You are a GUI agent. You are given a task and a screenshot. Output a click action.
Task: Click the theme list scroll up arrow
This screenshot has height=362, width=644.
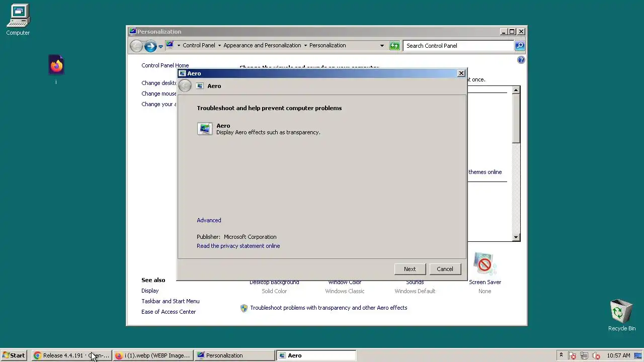[x=516, y=90]
